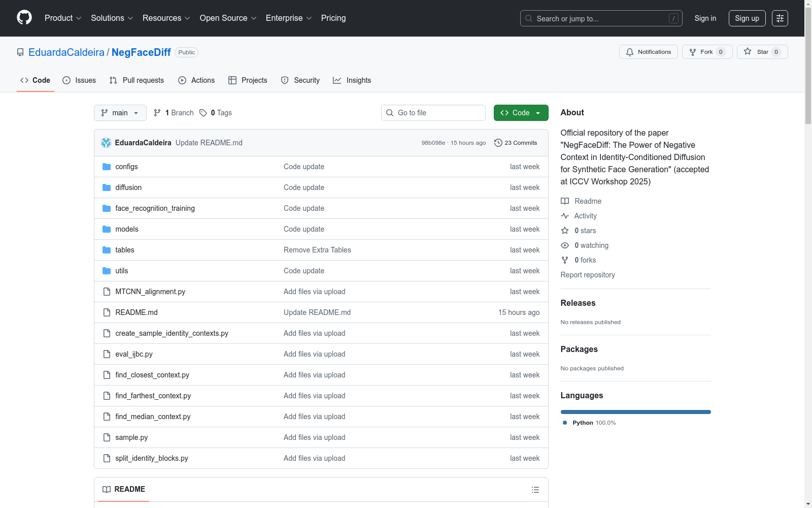Open the Releases heading link
812x508 pixels.
578,303
